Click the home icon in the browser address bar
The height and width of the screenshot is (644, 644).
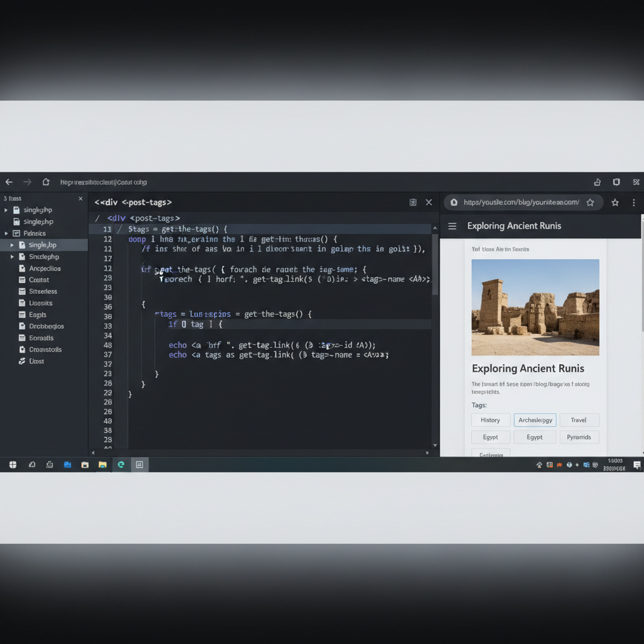coord(46,182)
